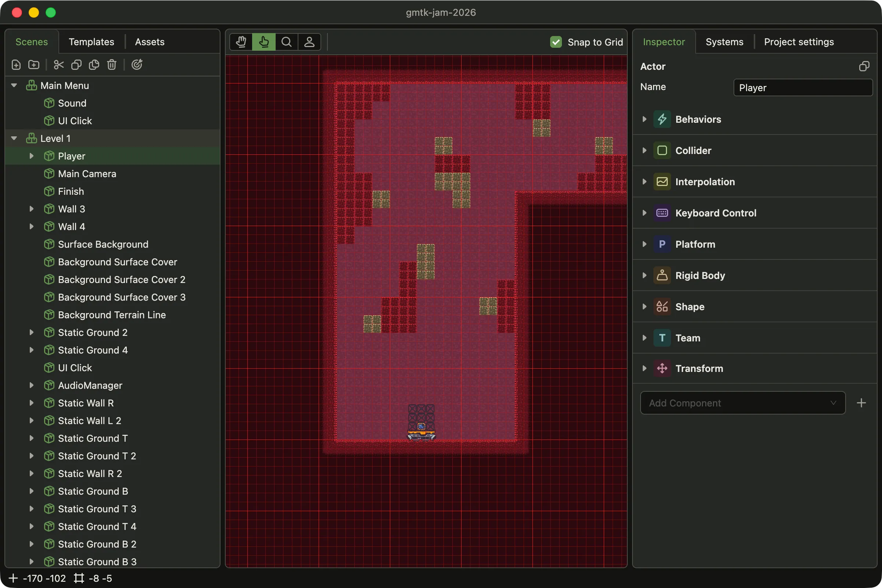Click the Interpolation component icon
This screenshot has height=588, width=882.
pyautogui.click(x=662, y=182)
